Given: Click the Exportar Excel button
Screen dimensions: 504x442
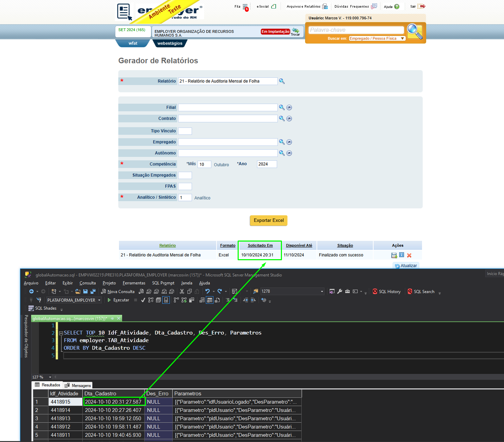Looking at the screenshot, I should pyautogui.click(x=268, y=220).
